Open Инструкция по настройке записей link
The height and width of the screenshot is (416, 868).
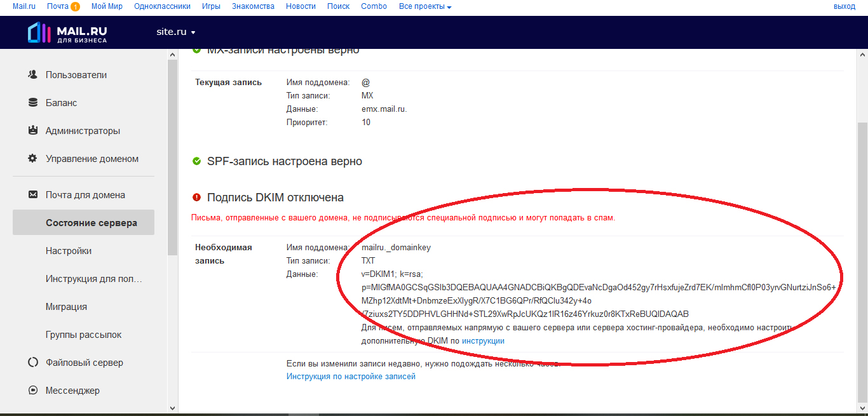pos(351,377)
